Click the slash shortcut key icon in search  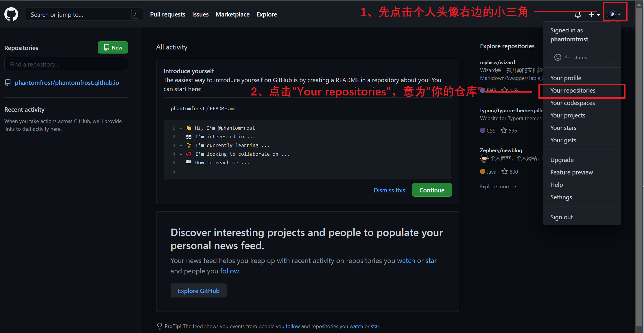pyautogui.click(x=135, y=14)
